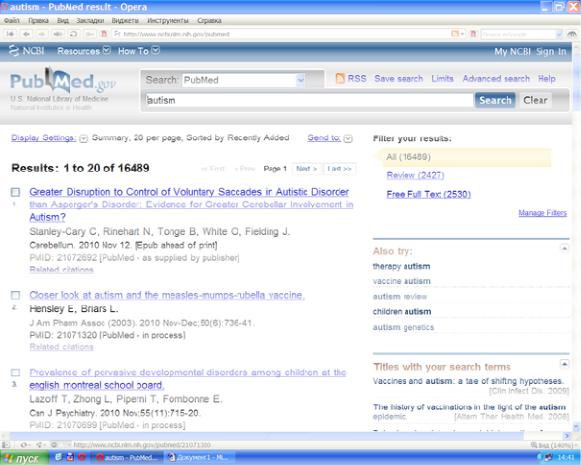Click the NCBI logo in the blue header
Screen dimensions: 581x465
(27, 51)
